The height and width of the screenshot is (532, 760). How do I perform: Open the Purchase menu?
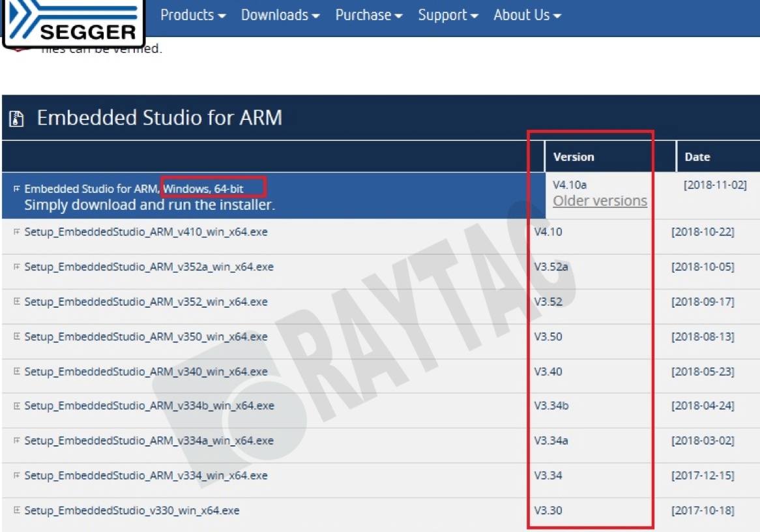pyautogui.click(x=369, y=15)
